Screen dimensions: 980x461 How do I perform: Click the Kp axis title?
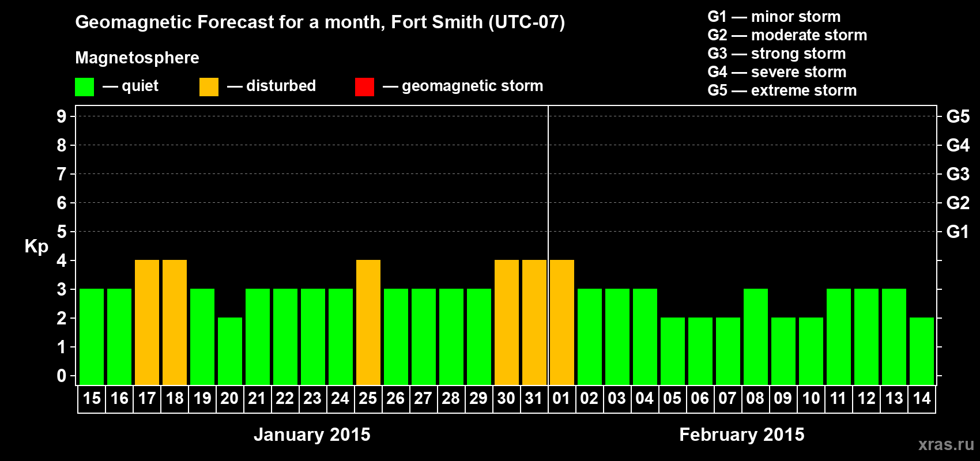(36, 247)
